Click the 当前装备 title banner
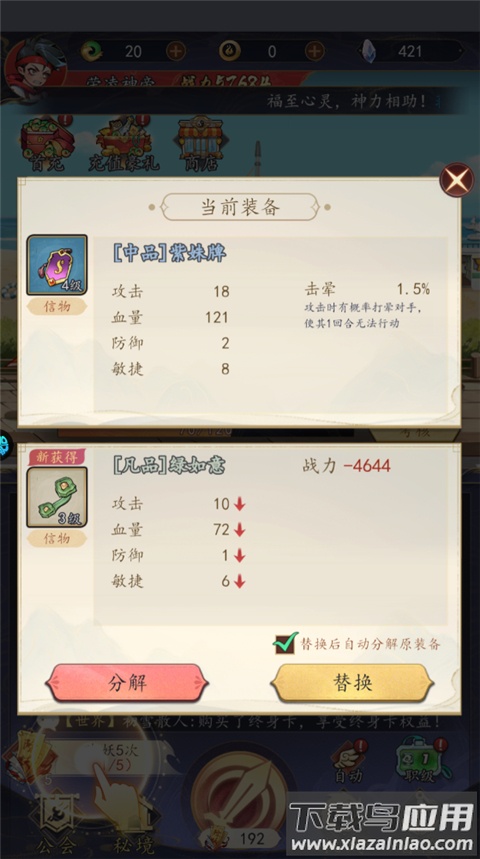The width and height of the screenshot is (480, 859). (240, 207)
